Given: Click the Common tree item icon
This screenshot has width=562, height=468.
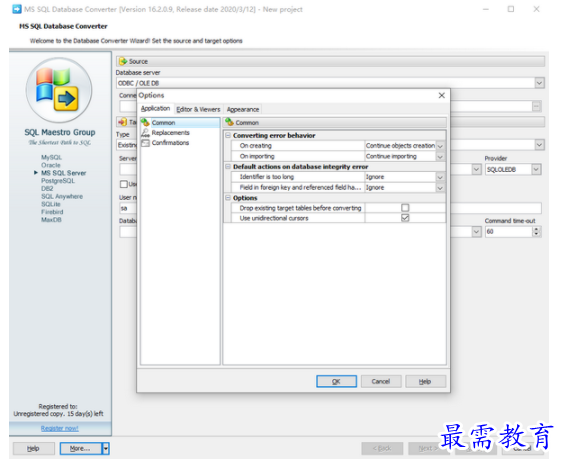Looking at the screenshot, I should (145, 122).
